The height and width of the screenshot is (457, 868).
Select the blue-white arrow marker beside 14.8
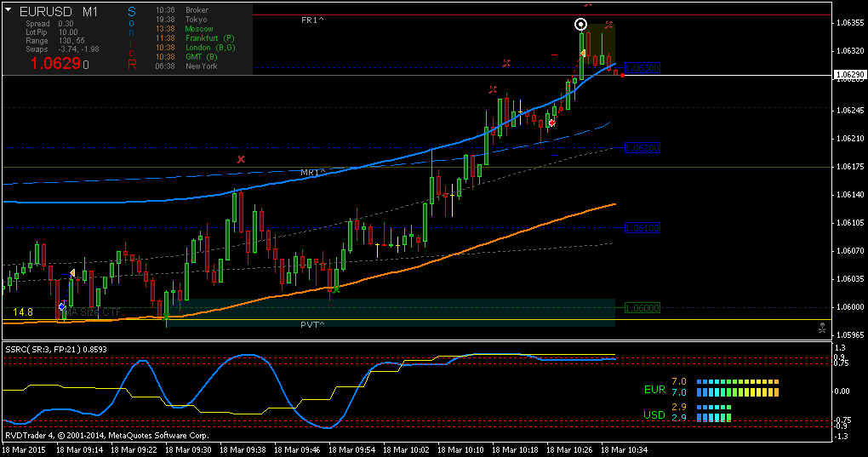pyautogui.click(x=62, y=306)
